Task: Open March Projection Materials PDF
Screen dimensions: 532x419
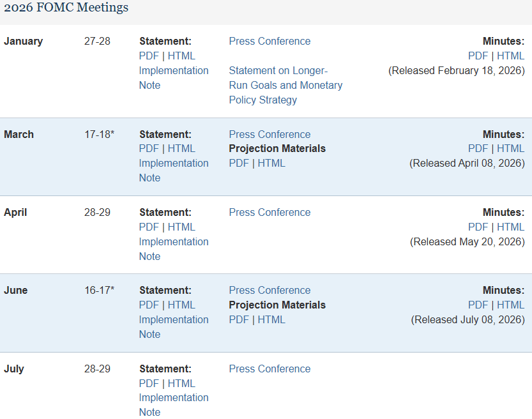Action: pos(239,163)
